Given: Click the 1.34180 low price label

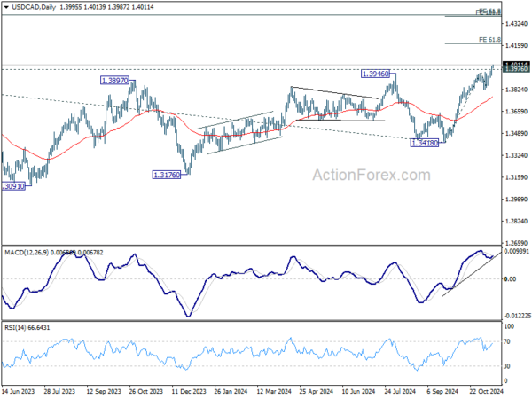Looking at the screenshot, I should coord(425,143).
